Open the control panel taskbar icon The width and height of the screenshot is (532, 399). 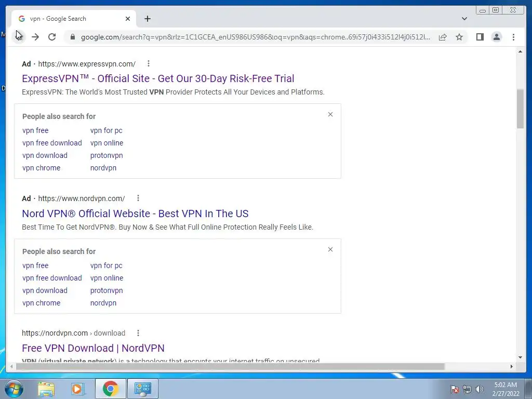coord(142,389)
